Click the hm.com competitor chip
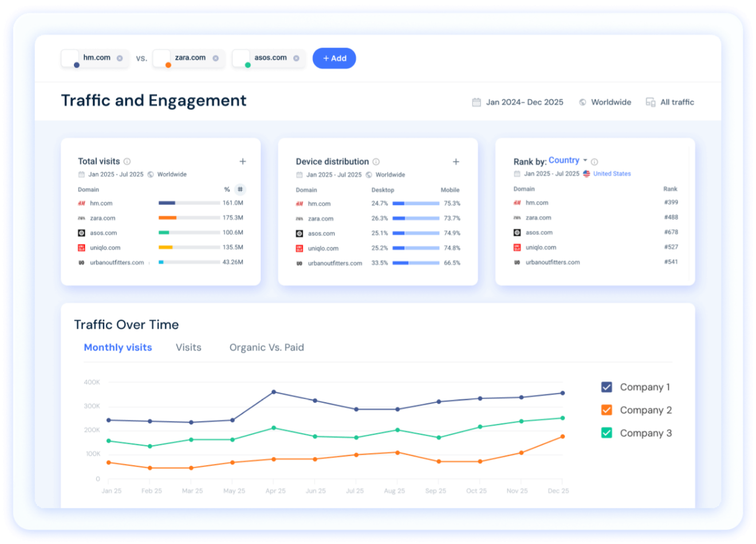The height and width of the screenshot is (544, 756). click(x=94, y=58)
